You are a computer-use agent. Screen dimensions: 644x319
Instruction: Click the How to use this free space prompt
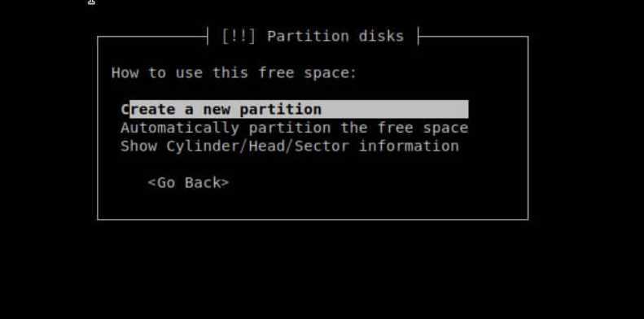pyautogui.click(x=234, y=73)
